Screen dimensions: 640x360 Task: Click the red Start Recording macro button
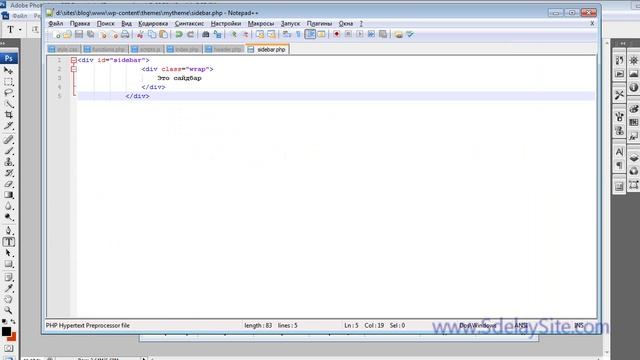click(x=336, y=35)
